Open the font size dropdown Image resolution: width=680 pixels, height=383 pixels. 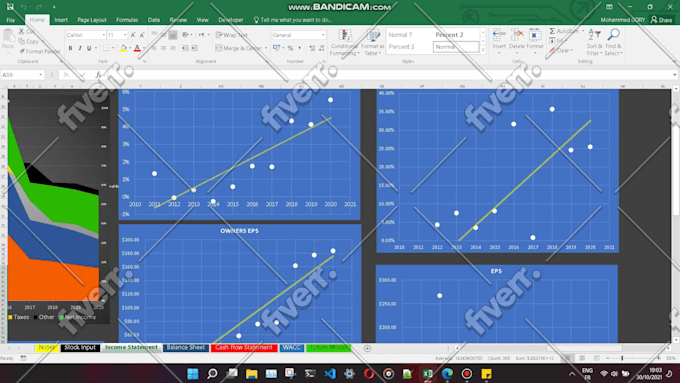tap(125, 35)
